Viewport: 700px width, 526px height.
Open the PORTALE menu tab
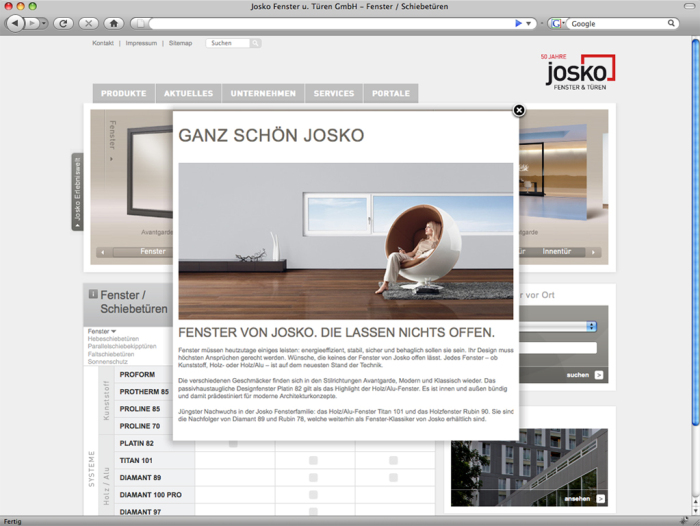point(391,93)
